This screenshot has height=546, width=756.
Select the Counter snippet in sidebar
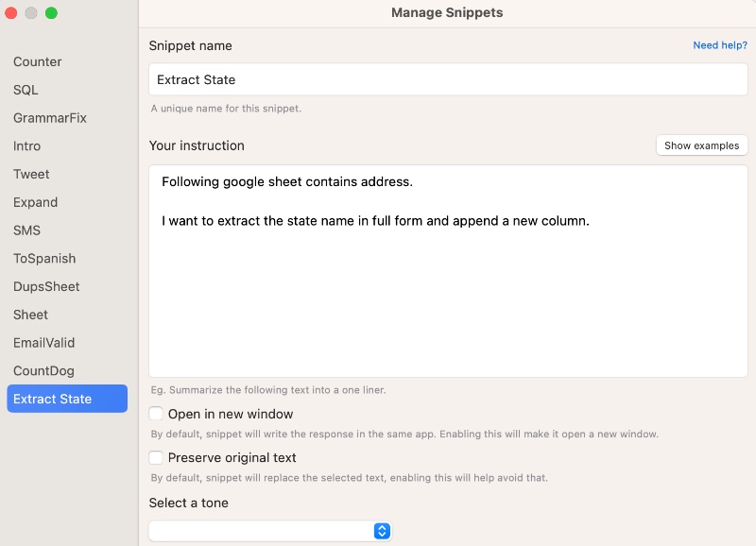click(x=38, y=62)
